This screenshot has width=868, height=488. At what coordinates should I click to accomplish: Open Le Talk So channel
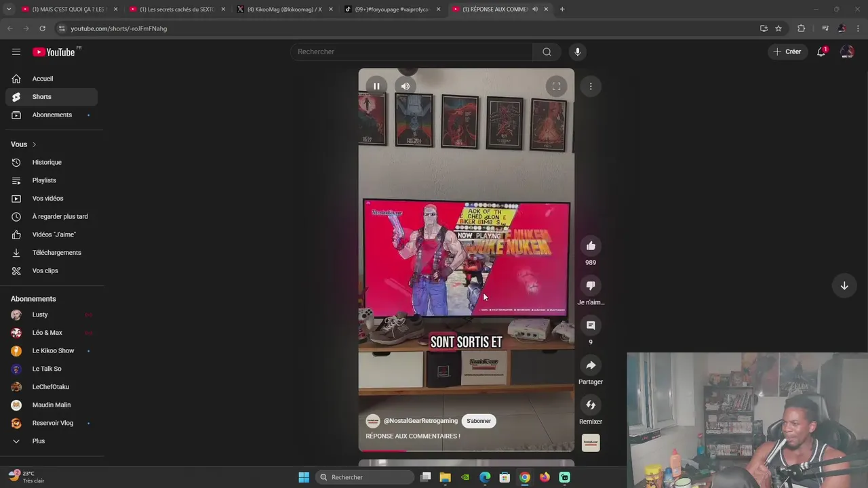[x=52, y=369]
